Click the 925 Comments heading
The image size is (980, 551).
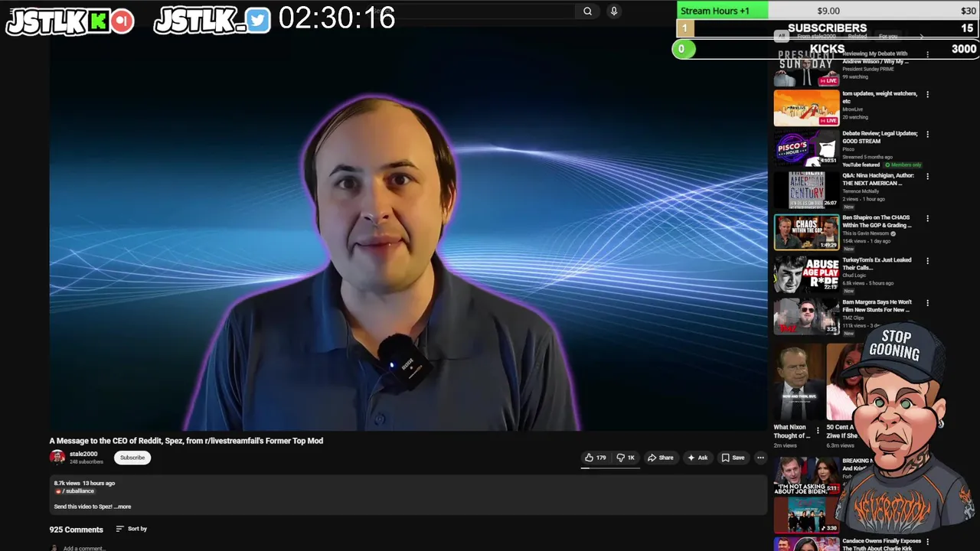pos(77,530)
